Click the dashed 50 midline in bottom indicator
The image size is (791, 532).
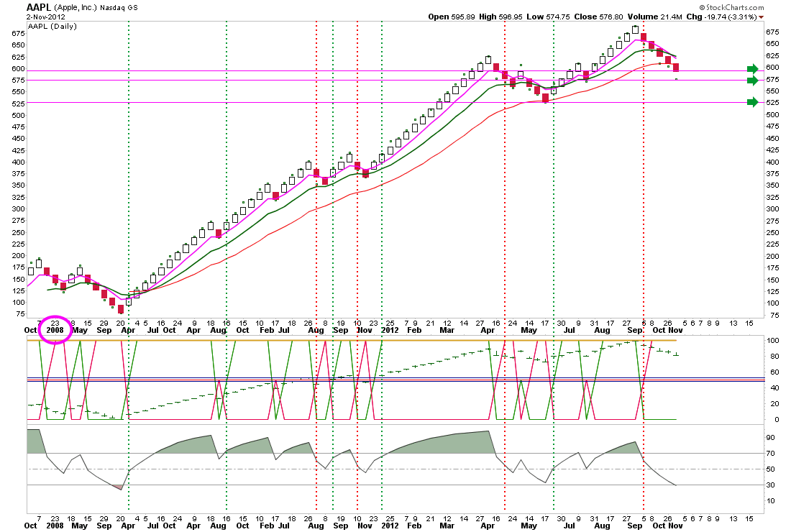[x=395, y=469]
